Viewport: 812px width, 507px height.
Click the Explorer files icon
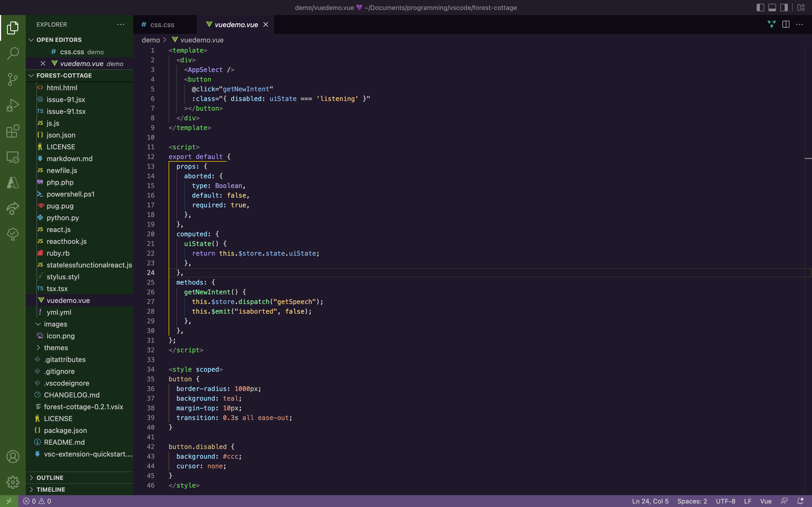coord(13,28)
